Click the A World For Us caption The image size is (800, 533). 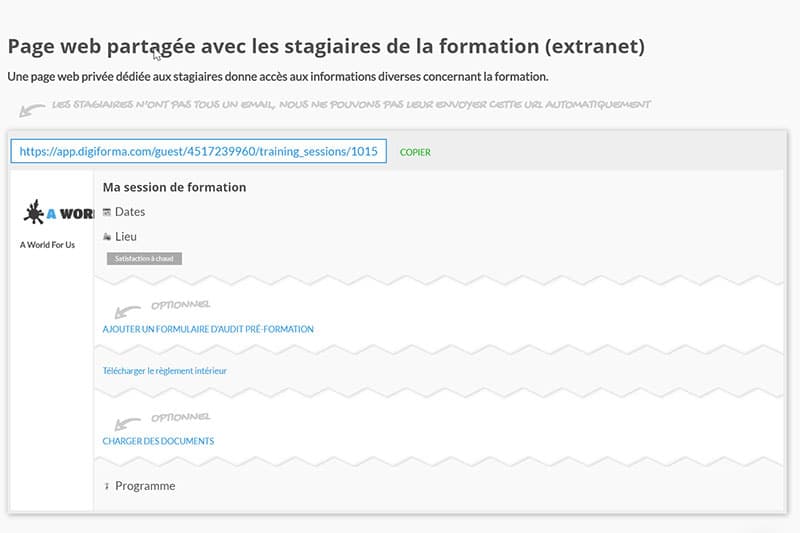(47, 245)
